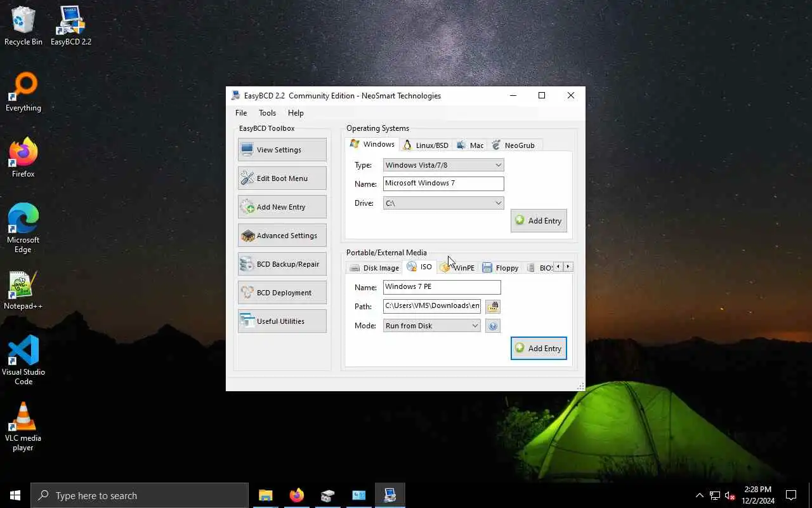Open Firefox from the taskbar

click(297, 495)
